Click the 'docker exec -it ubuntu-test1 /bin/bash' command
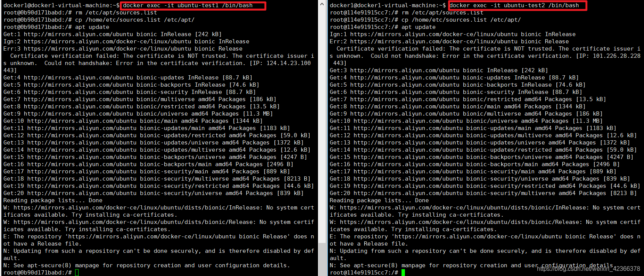Viewport: 644px width, 276px height. (188, 5)
